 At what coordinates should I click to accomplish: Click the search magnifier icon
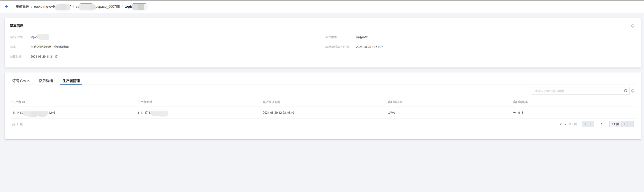point(625,91)
